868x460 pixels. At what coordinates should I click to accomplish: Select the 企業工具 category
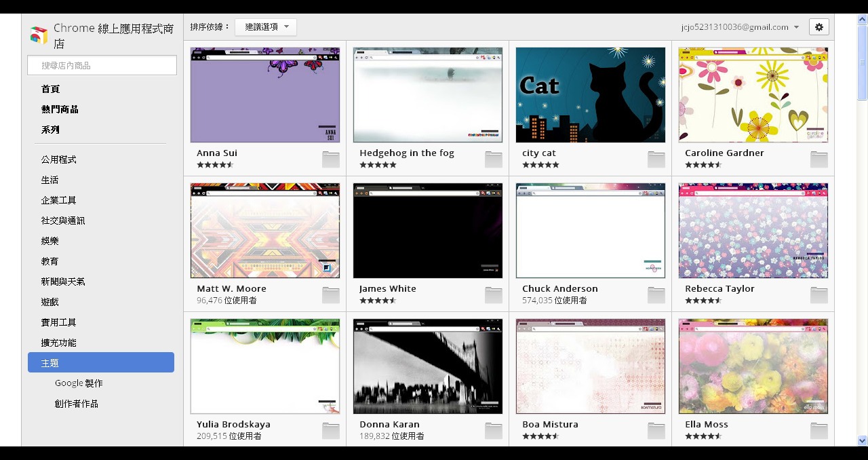coord(59,200)
